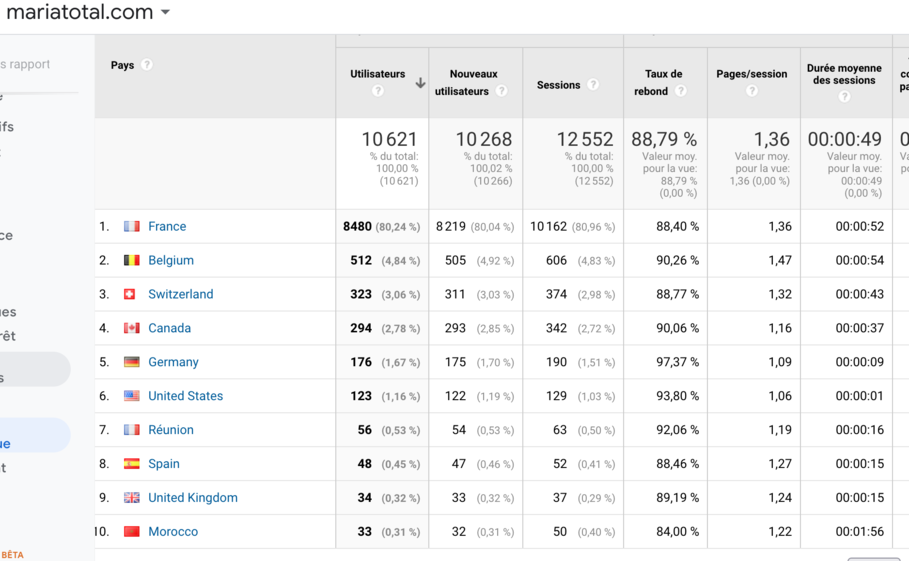Viewport: 909px width, 561px height.
Task: Click help icon under Pages/session header
Action: [752, 91]
